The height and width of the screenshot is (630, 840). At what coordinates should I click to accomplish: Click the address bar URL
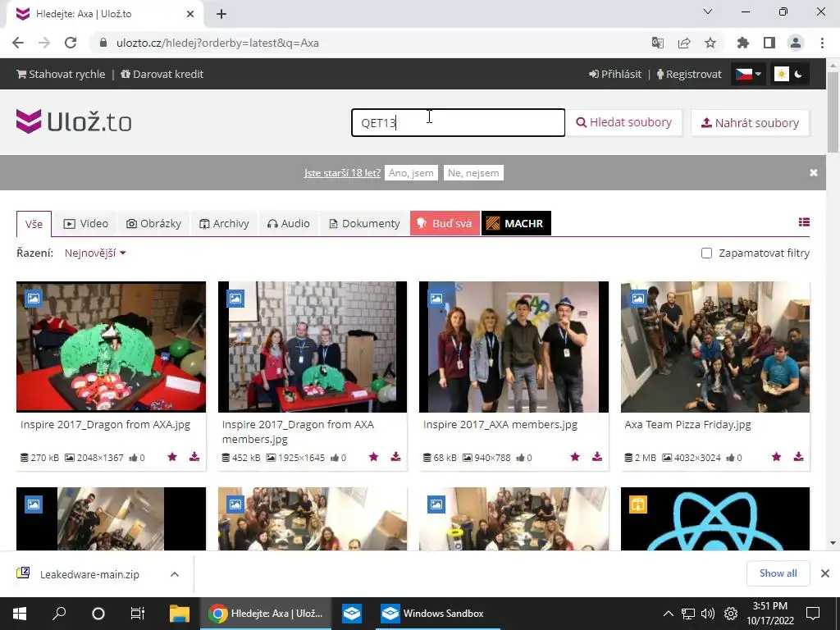[217, 43]
